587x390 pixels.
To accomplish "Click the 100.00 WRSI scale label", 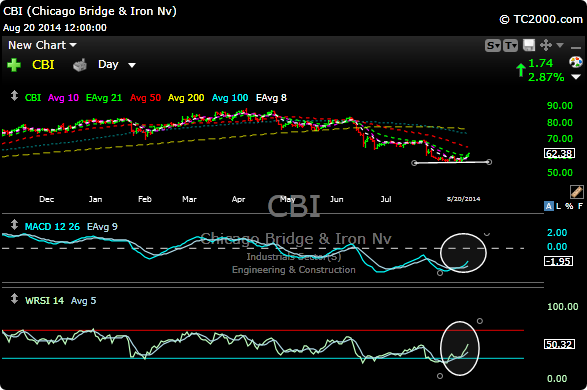I will tap(563, 307).
